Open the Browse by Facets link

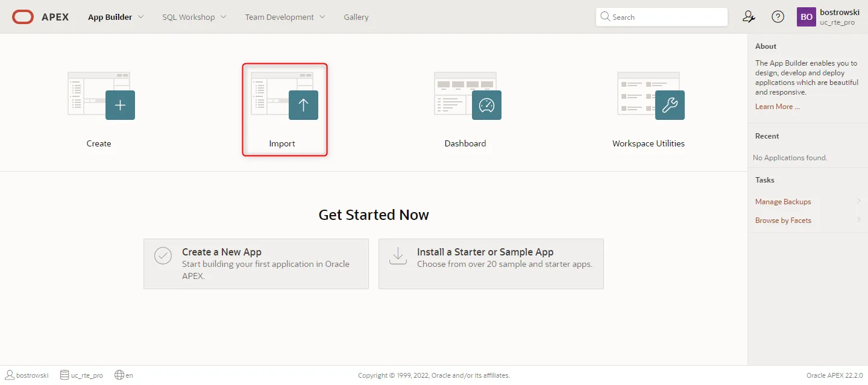783,221
